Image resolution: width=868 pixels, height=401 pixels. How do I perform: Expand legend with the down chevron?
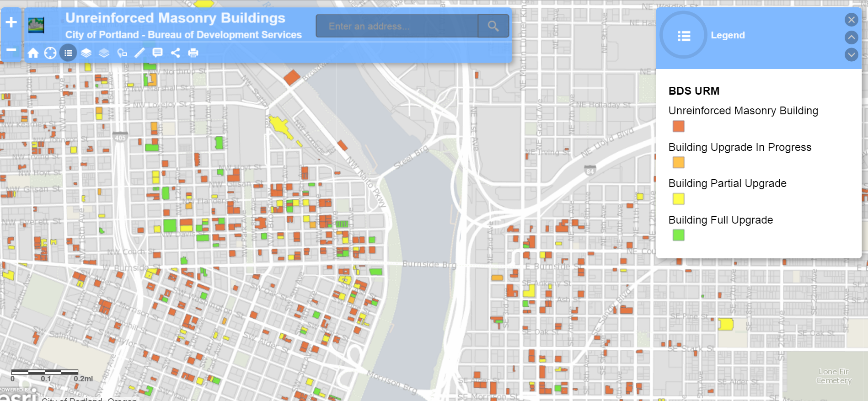tap(851, 55)
